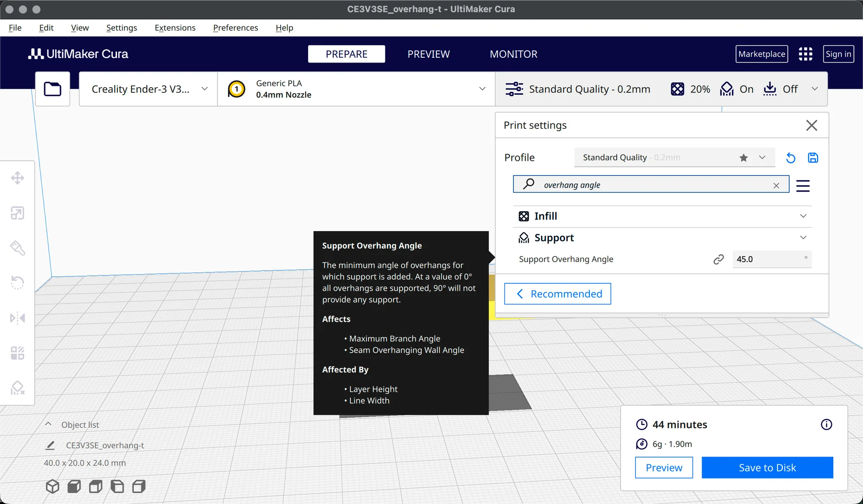Click the Recommended button
Screen dimensions: 863x504
pyautogui.click(x=557, y=294)
